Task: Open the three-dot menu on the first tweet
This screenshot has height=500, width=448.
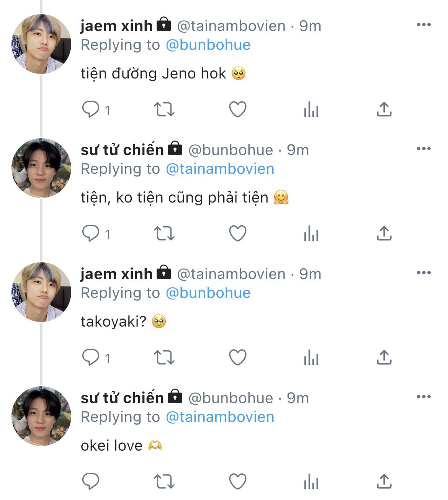Action: [423, 25]
